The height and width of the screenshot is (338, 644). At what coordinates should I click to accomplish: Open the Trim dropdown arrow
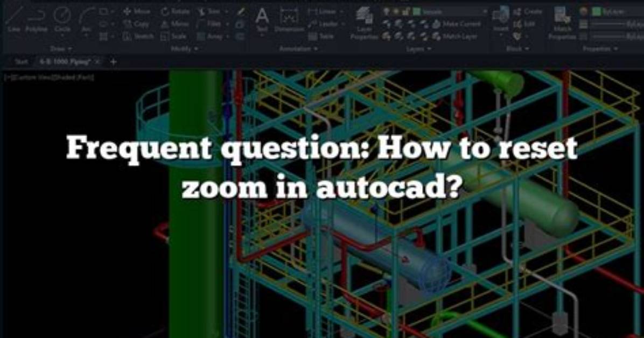[227, 12]
